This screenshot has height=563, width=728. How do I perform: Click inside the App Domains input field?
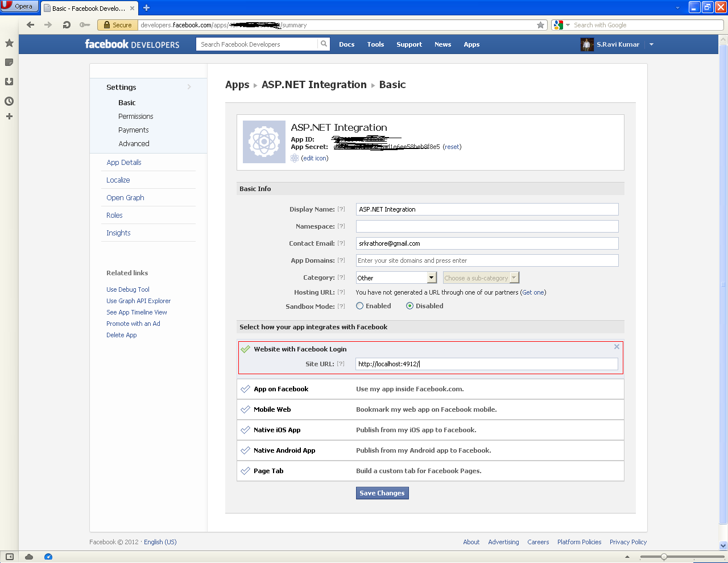coord(486,260)
